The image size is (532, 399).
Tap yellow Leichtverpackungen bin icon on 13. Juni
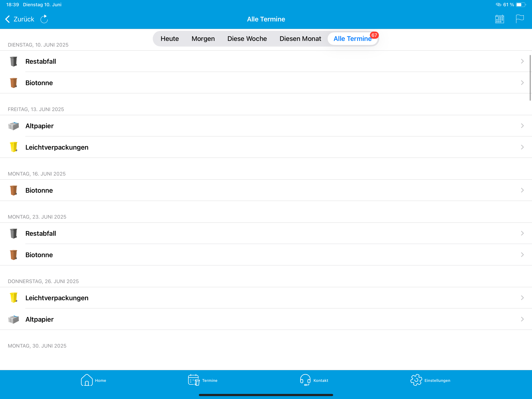[x=14, y=147]
